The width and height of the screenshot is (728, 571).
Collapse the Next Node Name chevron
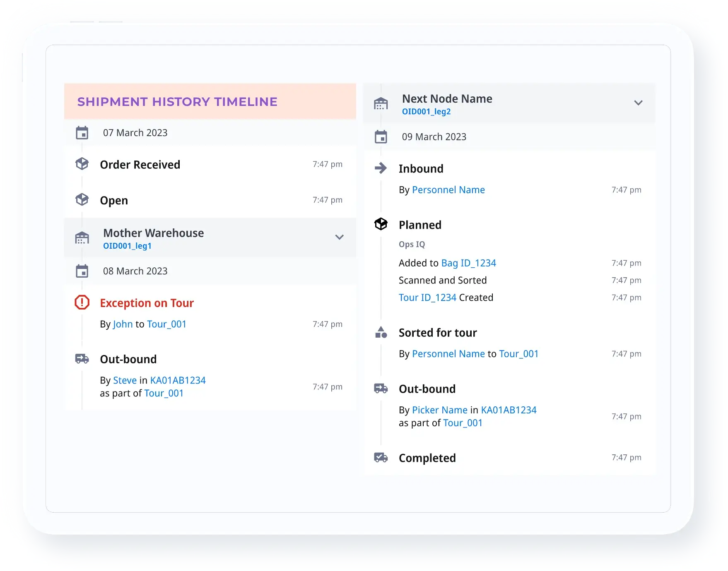pos(638,103)
